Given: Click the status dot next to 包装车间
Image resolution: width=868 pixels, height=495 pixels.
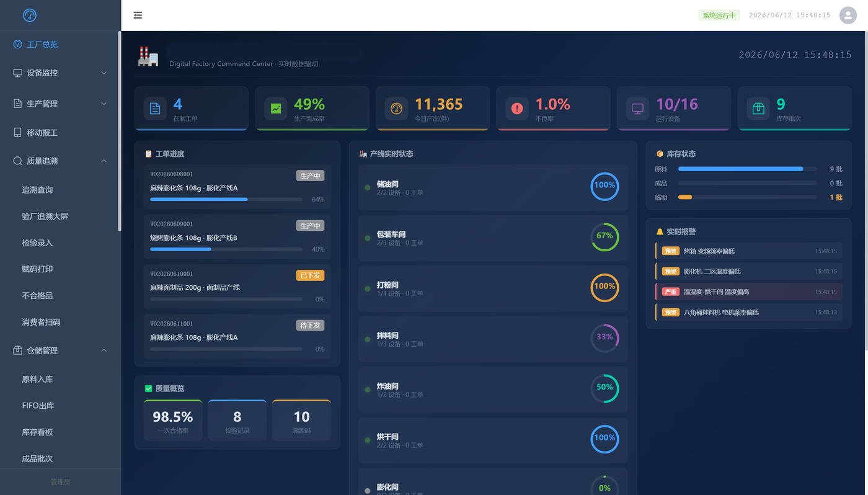Looking at the screenshot, I should click(368, 238).
